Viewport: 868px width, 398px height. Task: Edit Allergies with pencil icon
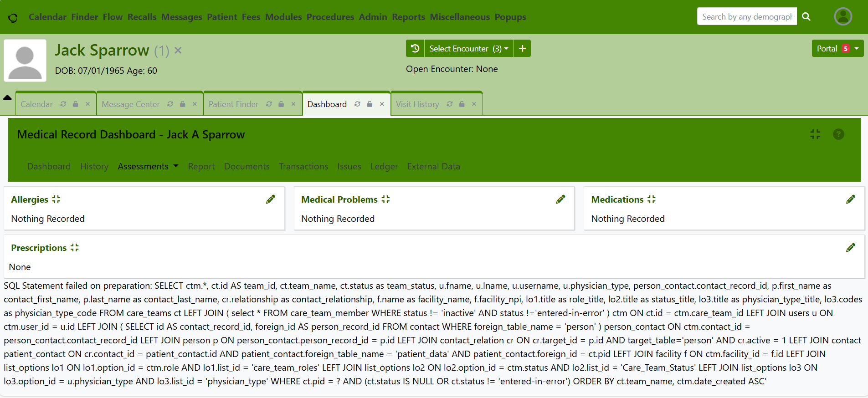click(x=271, y=199)
